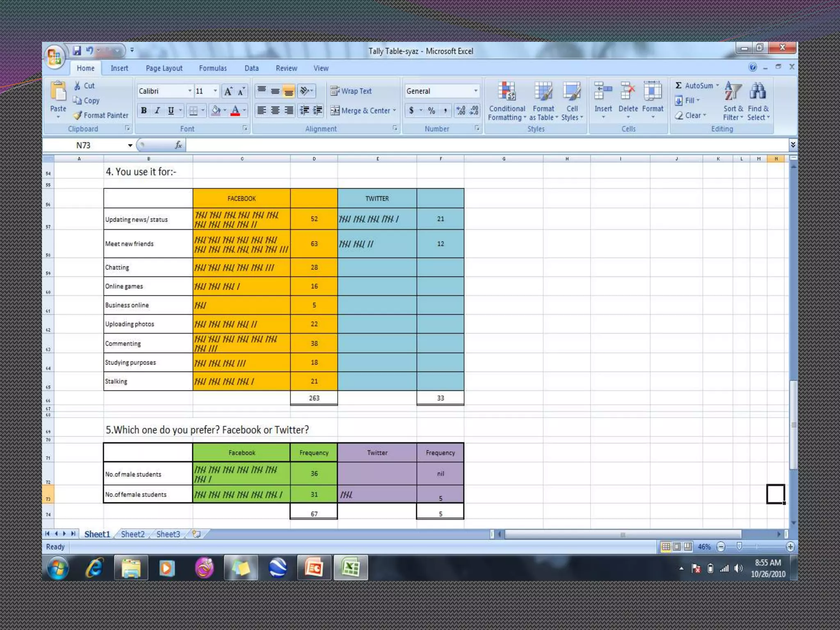Toggle Italic formatting

coord(157,111)
